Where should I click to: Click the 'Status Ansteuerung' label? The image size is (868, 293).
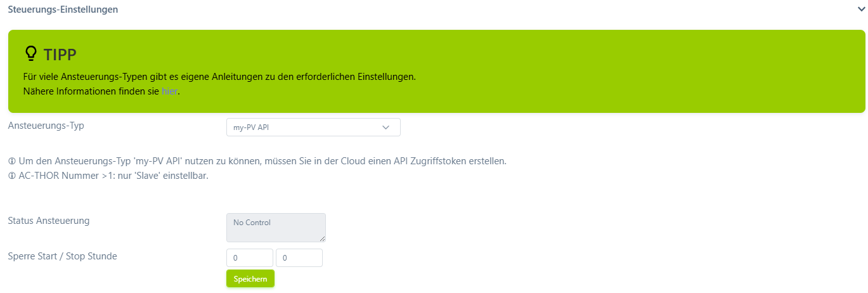tap(49, 221)
